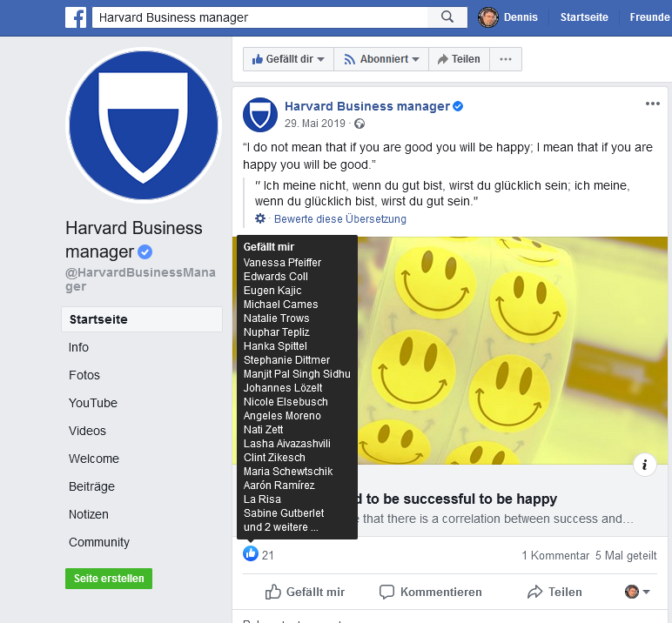Viewport: 672px width, 623px height.
Task: Click Teilen under the post
Action: coord(554,592)
